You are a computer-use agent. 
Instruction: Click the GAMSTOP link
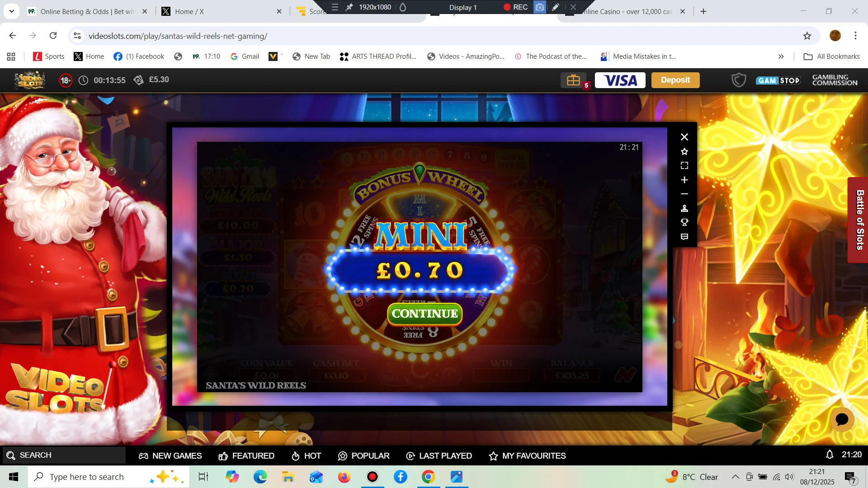click(x=778, y=80)
